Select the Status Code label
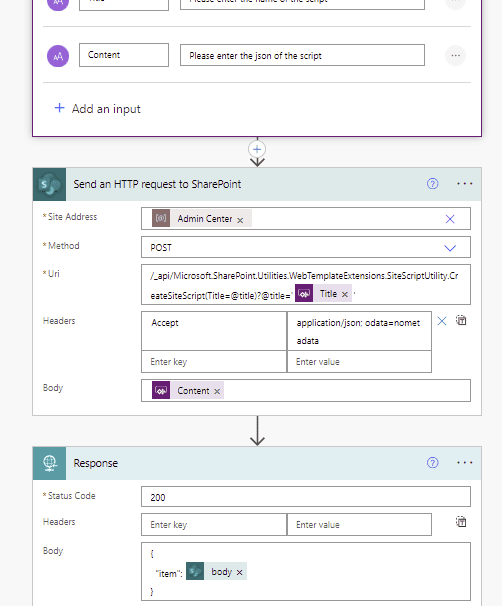This screenshot has height=606, width=502. [71, 495]
